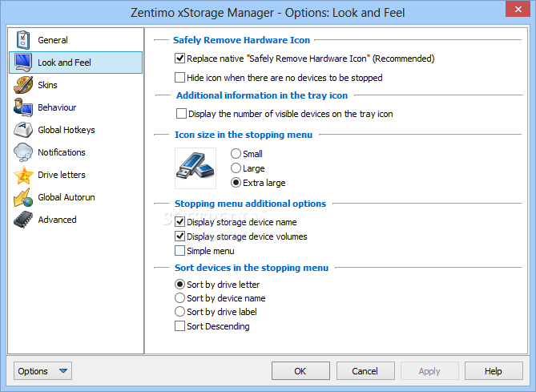The width and height of the screenshot is (536, 392).
Task: Select Sort by drive label
Action: point(179,312)
